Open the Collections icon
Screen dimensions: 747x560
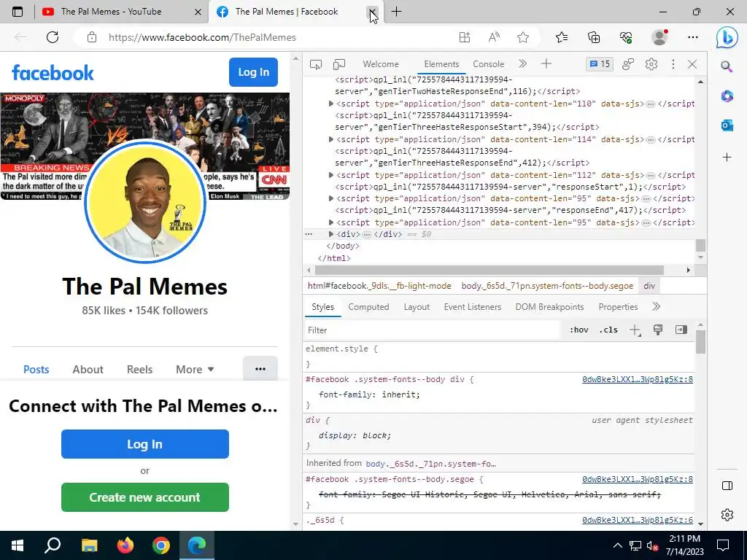[594, 37]
